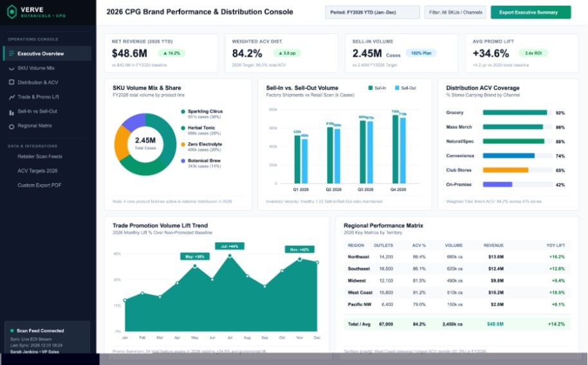588x365 pixels.
Task: Open Retailer Scan Feeds link
Action: tap(40, 156)
